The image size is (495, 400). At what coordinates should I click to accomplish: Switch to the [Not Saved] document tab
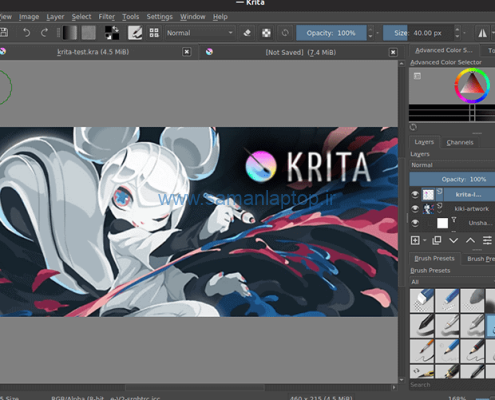(300, 52)
